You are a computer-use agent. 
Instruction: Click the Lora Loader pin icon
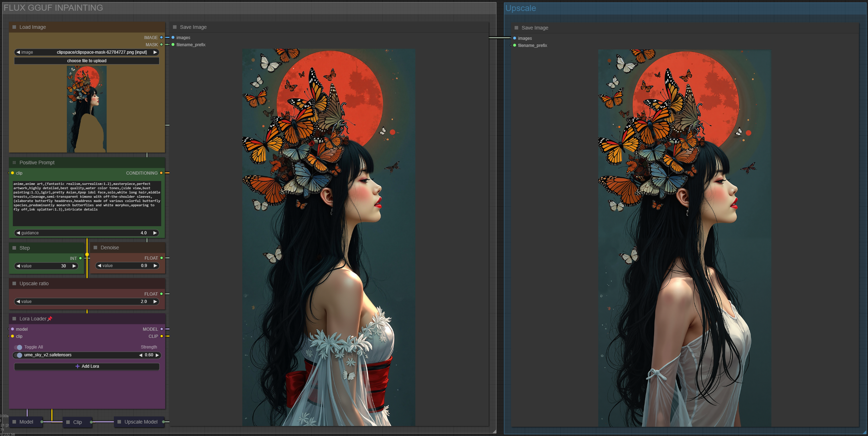(50, 319)
